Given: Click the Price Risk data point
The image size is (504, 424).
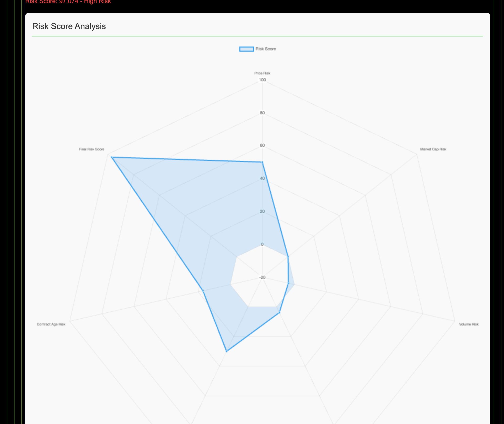Looking at the screenshot, I should tap(262, 162).
